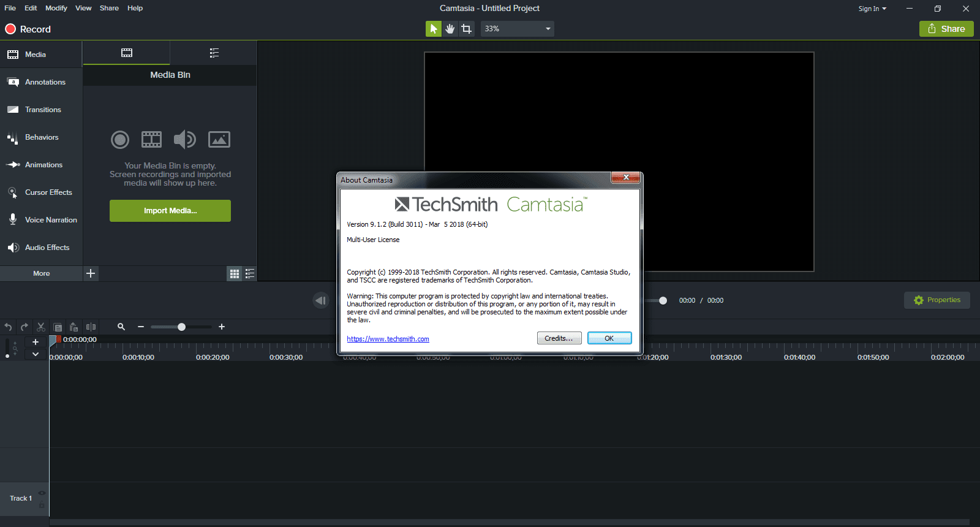The width and height of the screenshot is (980, 527).
Task: Add a new track with plus button
Action: 36,342
